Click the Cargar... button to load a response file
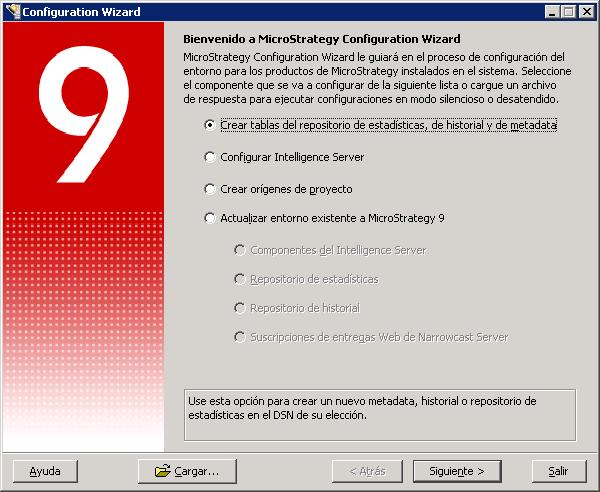This screenshot has width=600, height=492. (x=187, y=471)
